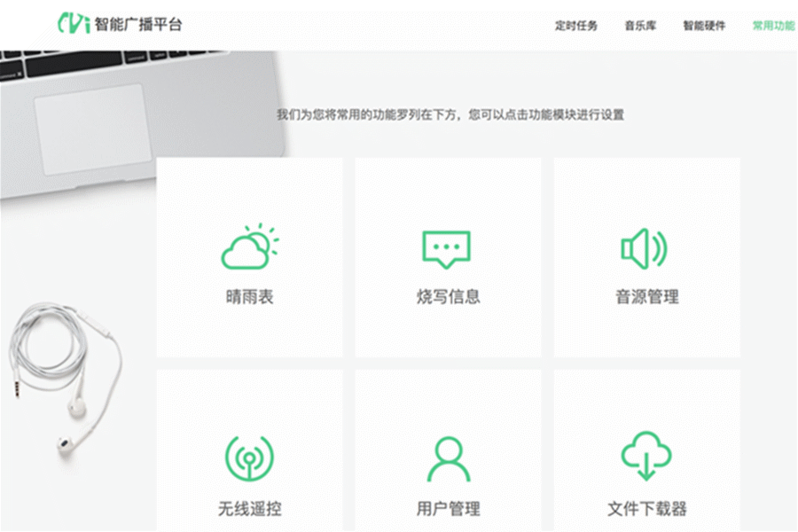
Task: Click the cloud and sun weather icon
Action: [249, 247]
